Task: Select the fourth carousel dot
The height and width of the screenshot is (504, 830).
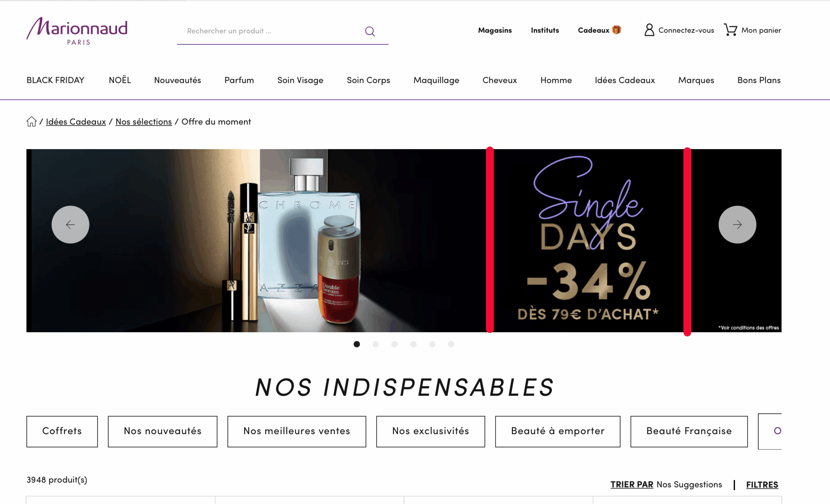Action: pyautogui.click(x=413, y=344)
